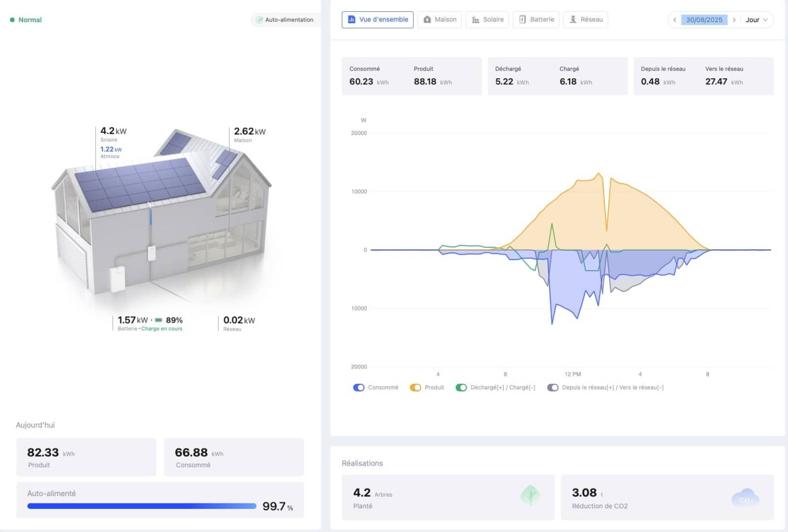The width and height of the screenshot is (788, 532).
Task: Click the Auto-alimenté progress bar
Action: 142,506
